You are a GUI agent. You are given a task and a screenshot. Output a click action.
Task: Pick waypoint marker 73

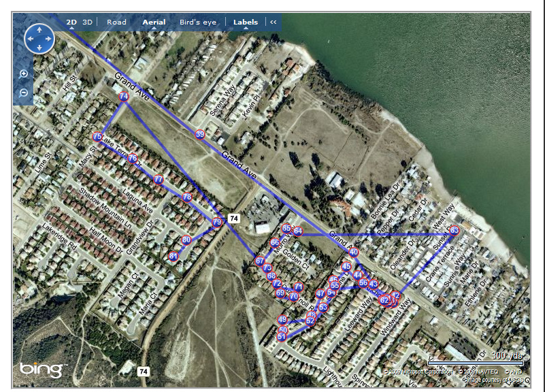pos(267,267)
